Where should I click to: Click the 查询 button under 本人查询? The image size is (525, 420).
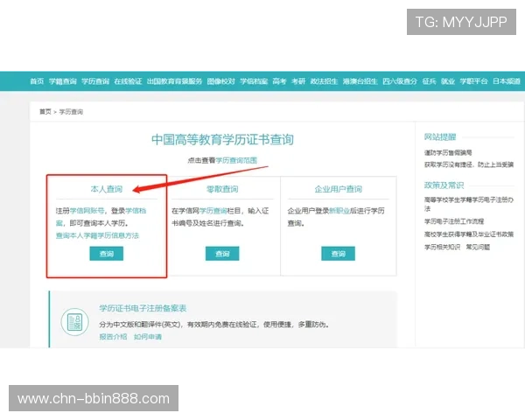(x=107, y=254)
